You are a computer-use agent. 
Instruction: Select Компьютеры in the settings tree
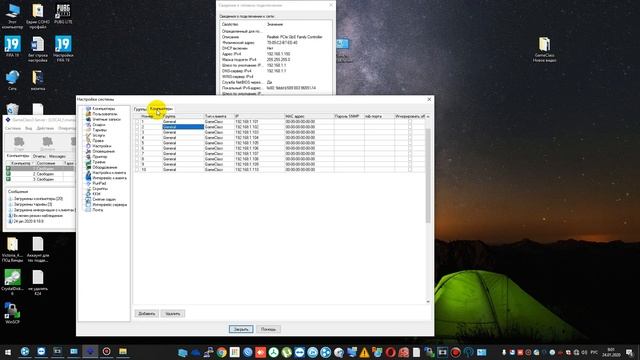point(103,109)
